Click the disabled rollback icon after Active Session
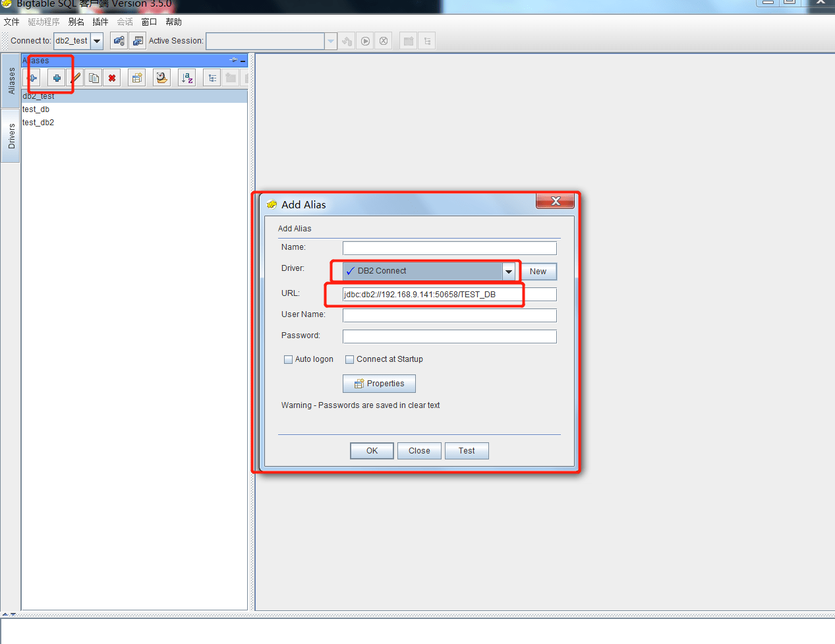 [x=347, y=41]
